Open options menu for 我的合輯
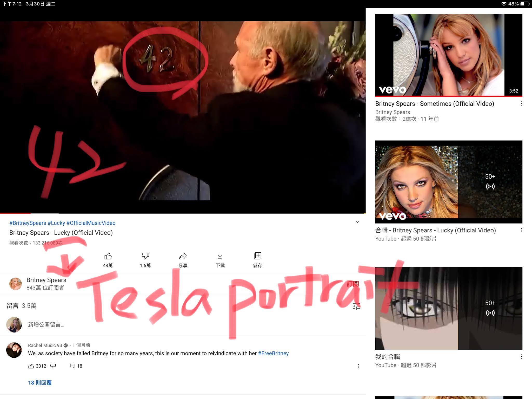This screenshot has width=532, height=399. tap(521, 357)
